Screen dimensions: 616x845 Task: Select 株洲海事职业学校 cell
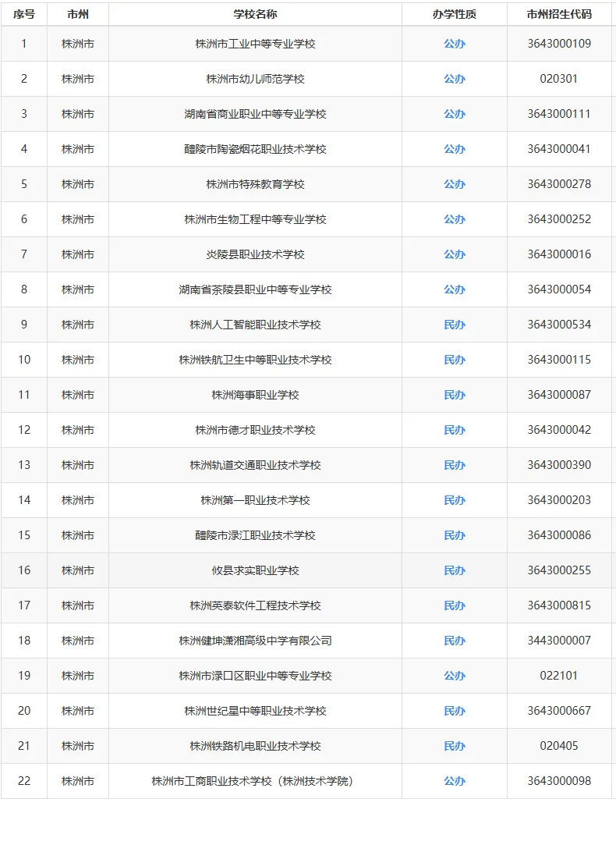point(255,395)
